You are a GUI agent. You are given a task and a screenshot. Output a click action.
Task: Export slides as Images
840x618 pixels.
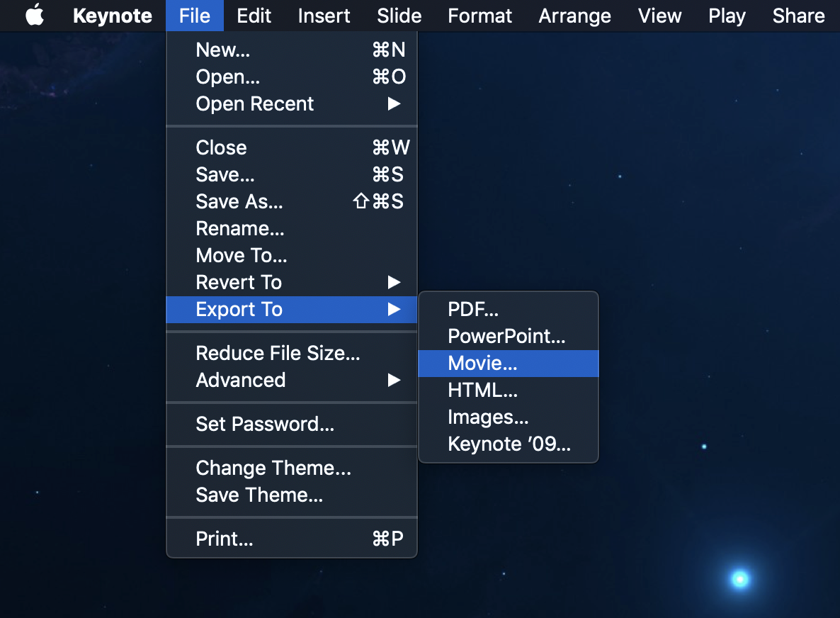click(x=488, y=417)
